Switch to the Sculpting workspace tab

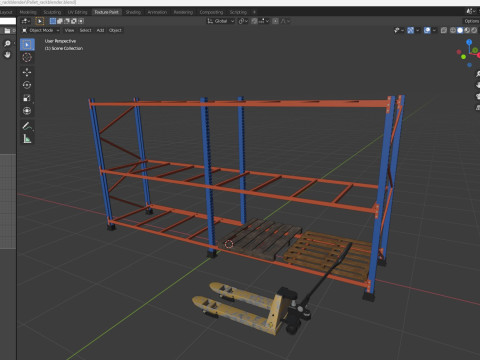(x=52, y=12)
